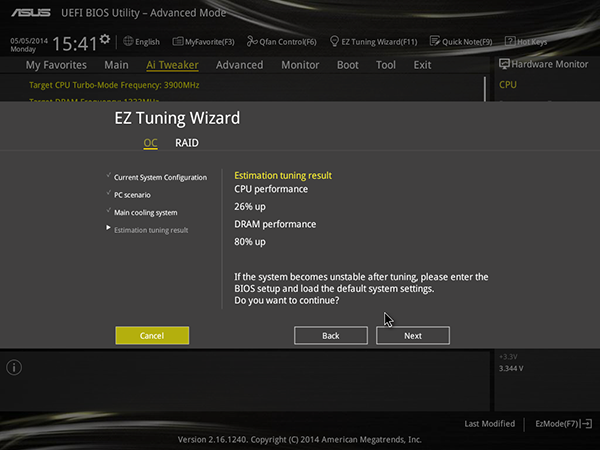Click the Back button

coord(331,336)
